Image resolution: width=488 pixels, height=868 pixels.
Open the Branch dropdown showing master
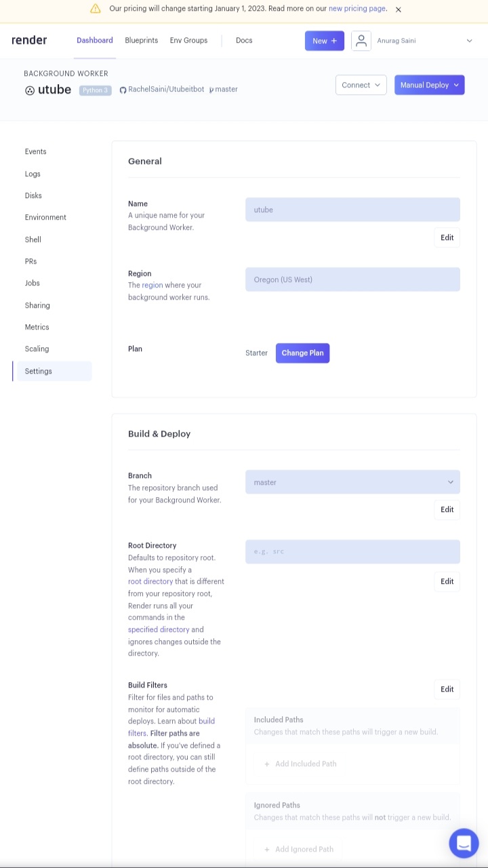point(352,482)
